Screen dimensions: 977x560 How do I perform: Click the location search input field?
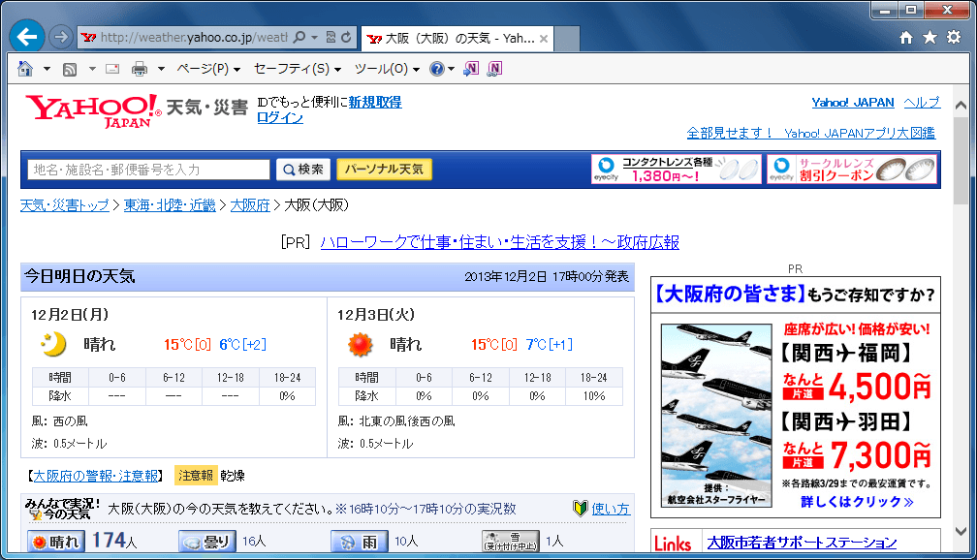pos(148,170)
